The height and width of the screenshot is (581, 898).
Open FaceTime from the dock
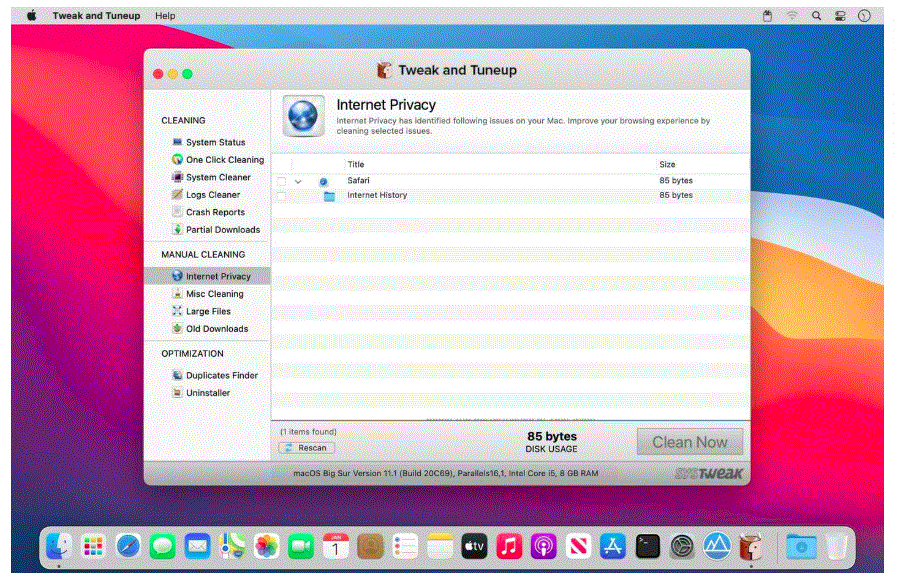pos(301,546)
